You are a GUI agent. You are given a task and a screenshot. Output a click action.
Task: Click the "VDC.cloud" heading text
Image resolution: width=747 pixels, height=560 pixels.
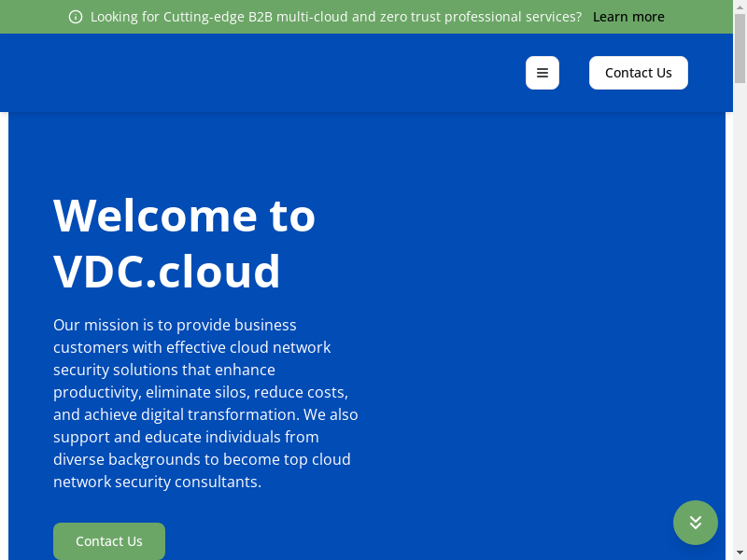(x=167, y=271)
